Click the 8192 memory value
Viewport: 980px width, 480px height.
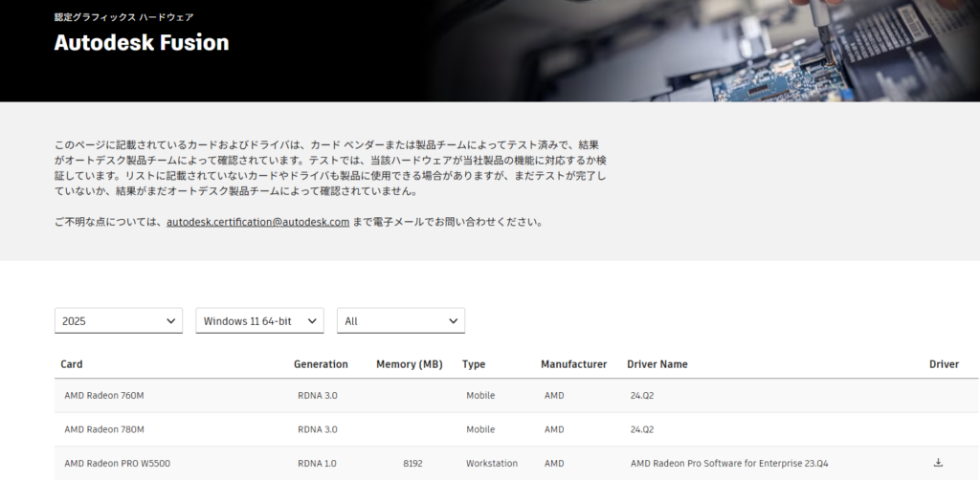pos(412,463)
